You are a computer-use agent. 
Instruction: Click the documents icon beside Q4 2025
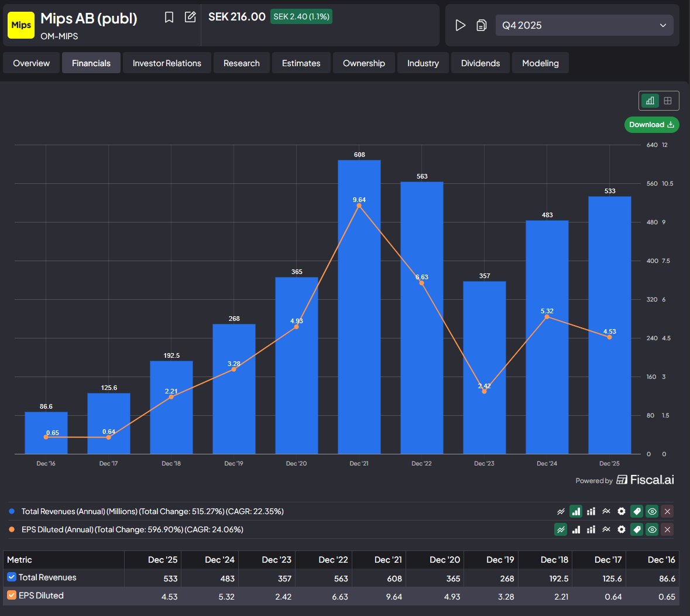click(x=481, y=25)
